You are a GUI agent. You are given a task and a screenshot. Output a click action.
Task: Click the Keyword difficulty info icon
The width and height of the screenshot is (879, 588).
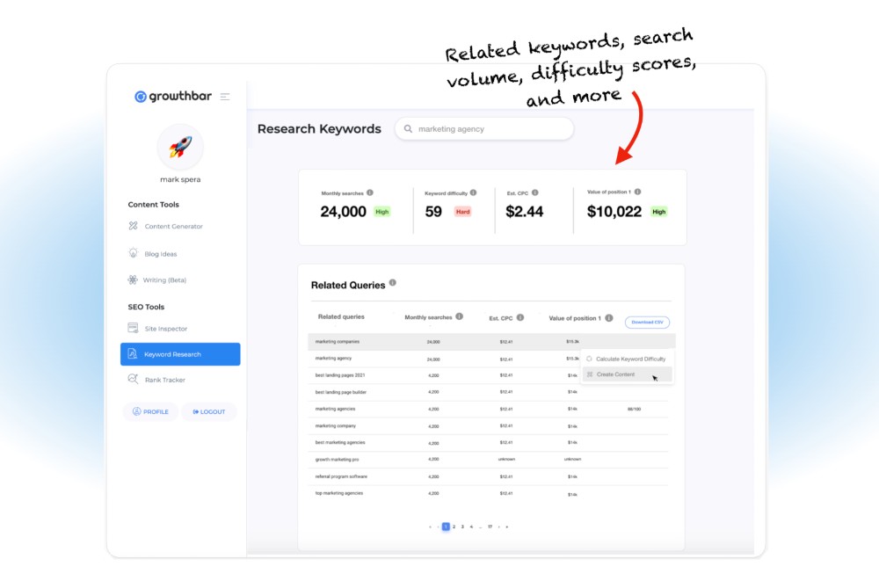point(473,192)
